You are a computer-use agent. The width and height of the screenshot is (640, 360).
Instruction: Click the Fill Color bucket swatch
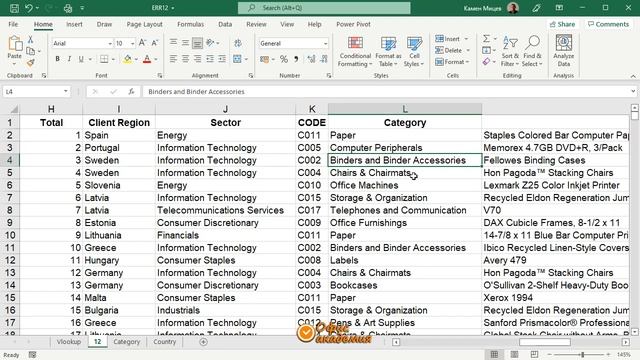tap(128, 60)
